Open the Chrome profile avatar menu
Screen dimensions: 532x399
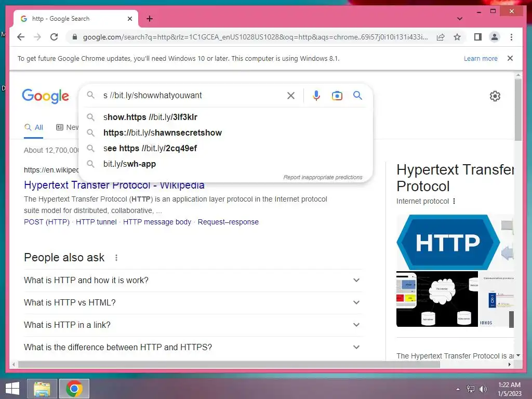click(x=495, y=37)
